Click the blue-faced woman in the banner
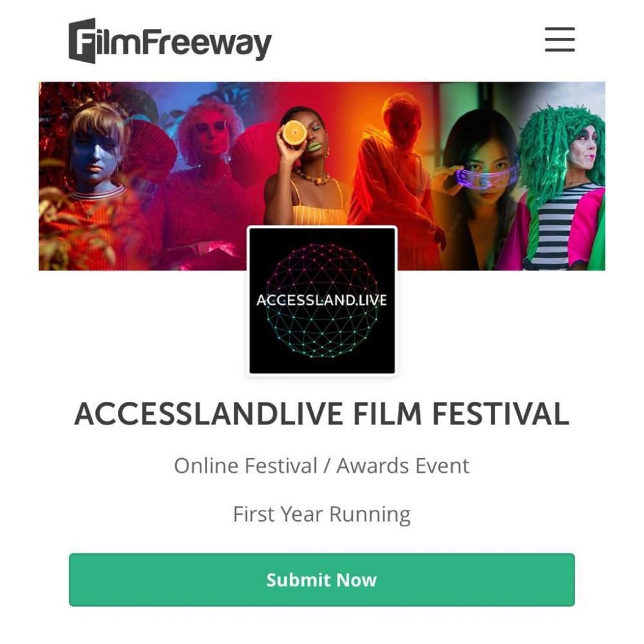Image resolution: width=644 pixels, height=644 pixels. click(x=97, y=156)
